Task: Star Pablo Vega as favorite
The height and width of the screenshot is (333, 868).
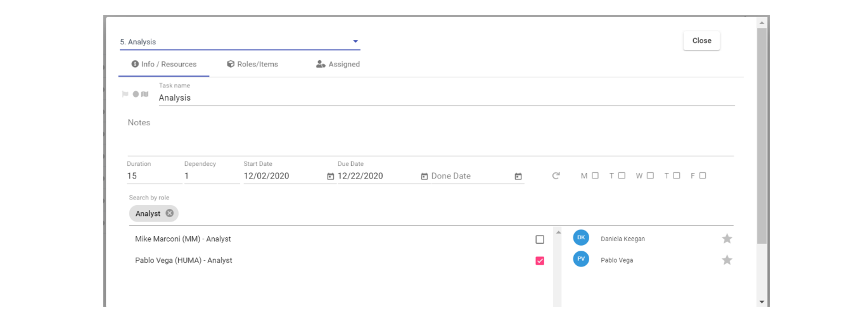Action: pyautogui.click(x=727, y=260)
